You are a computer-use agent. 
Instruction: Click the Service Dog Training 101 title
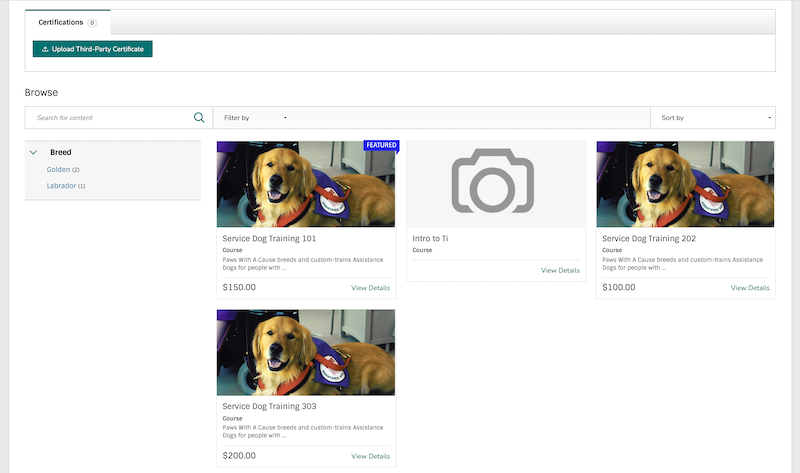(269, 238)
